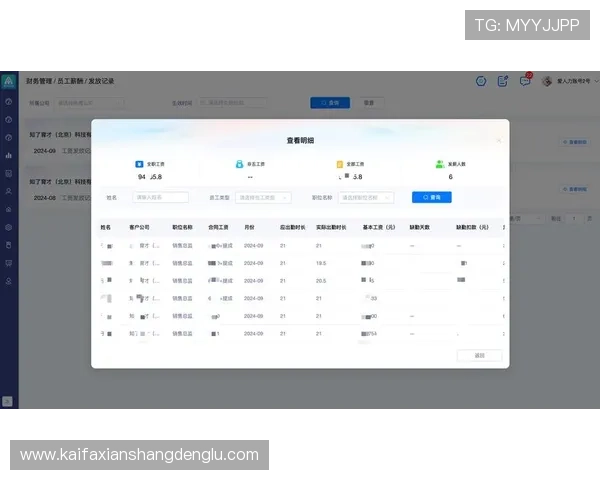Click the round help icon in header
The image size is (600, 480).
tap(481, 81)
